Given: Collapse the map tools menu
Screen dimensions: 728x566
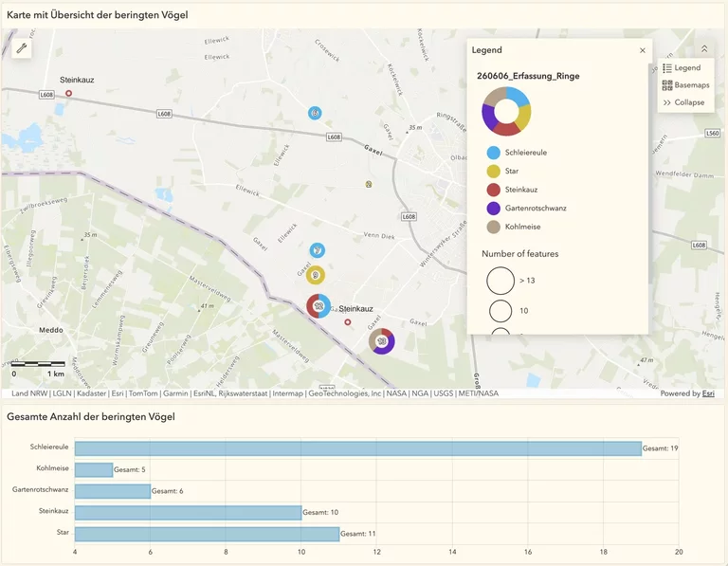Looking at the screenshot, I should coord(683,102).
